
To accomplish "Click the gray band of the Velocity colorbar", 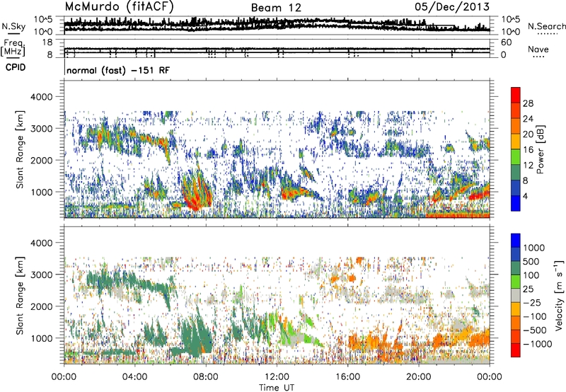I will pyautogui.click(x=516, y=296).
